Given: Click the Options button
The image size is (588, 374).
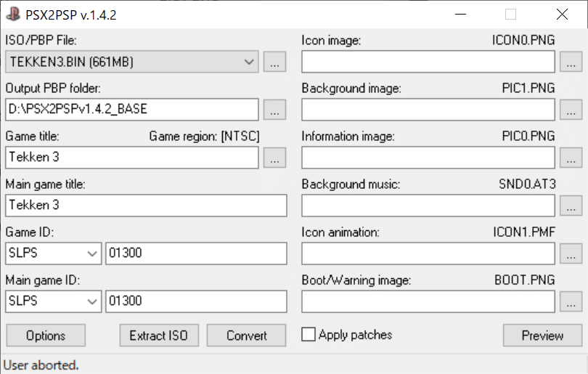Looking at the screenshot, I should pyautogui.click(x=46, y=336).
